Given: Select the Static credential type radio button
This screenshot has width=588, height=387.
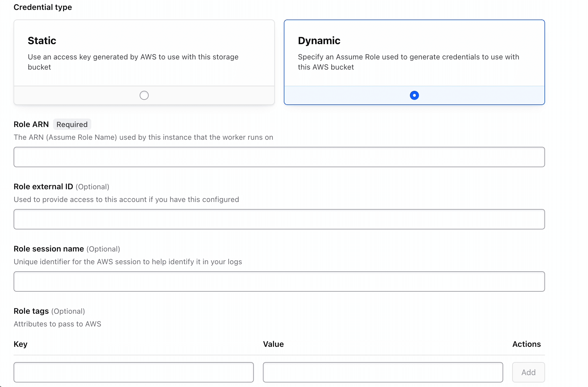Looking at the screenshot, I should click(144, 95).
